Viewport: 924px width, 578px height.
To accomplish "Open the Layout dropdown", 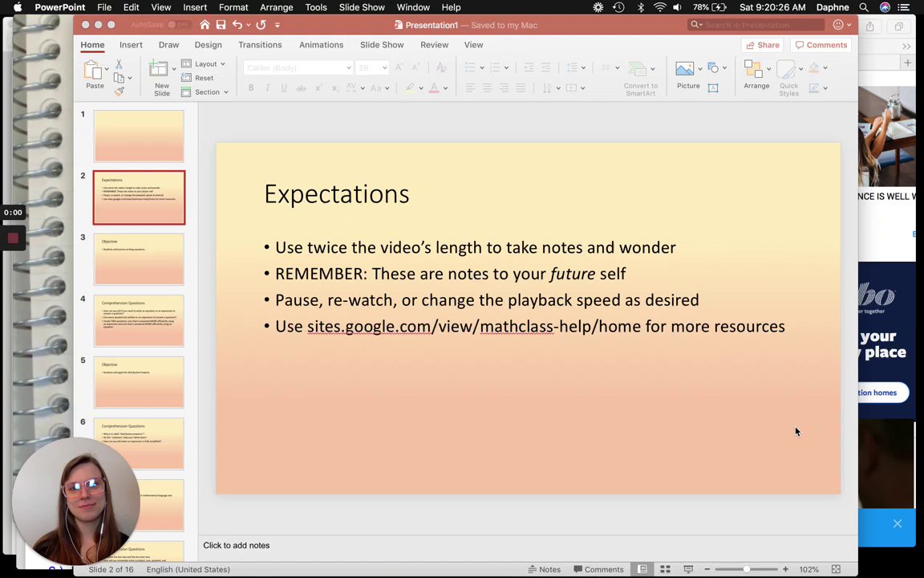I will (203, 63).
